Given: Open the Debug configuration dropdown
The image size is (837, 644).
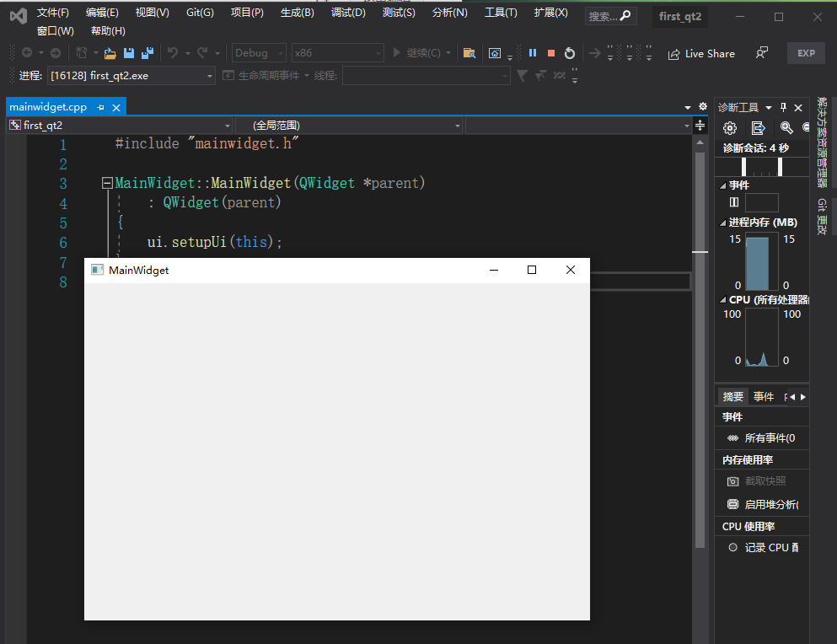Looking at the screenshot, I should [x=259, y=53].
